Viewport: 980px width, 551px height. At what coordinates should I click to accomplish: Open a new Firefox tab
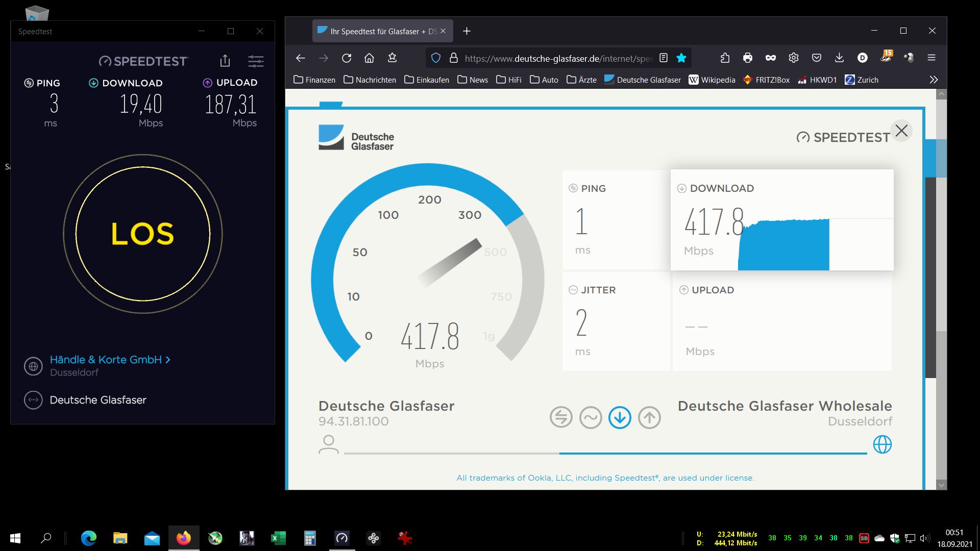tap(467, 31)
